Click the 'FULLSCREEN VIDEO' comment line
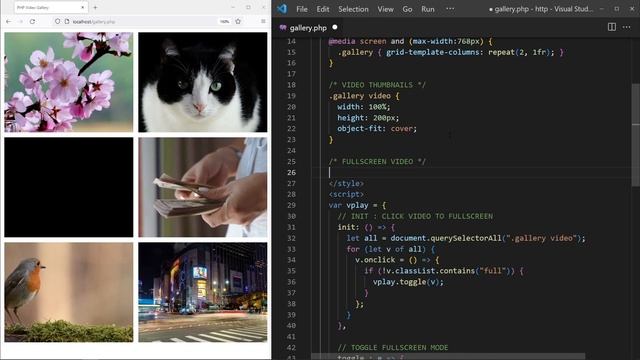Image resolution: width=640 pixels, height=360 pixels. [x=377, y=162]
